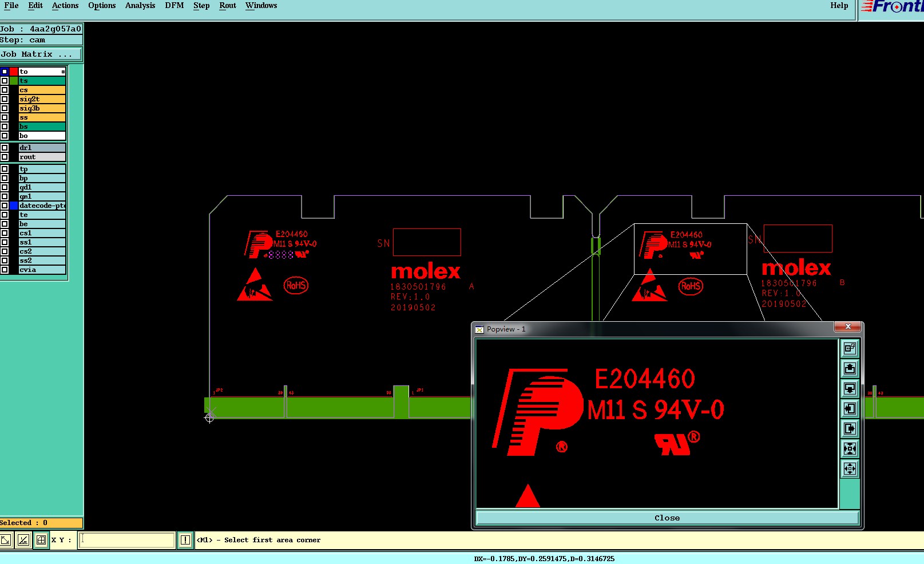Select the 'cs1' layer name
The height and width of the screenshot is (564, 924).
[42, 233]
